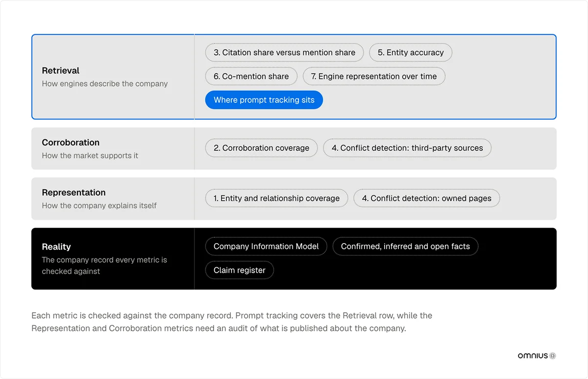The width and height of the screenshot is (588, 379).
Task: Select 'Conflict detection: third-party sources' chip
Action: click(x=407, y=148)
